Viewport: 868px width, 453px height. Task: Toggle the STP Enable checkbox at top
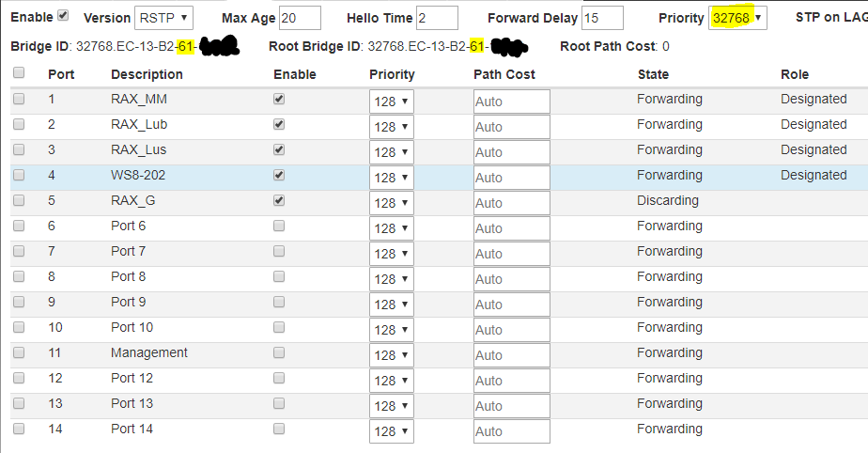[63, 16]
